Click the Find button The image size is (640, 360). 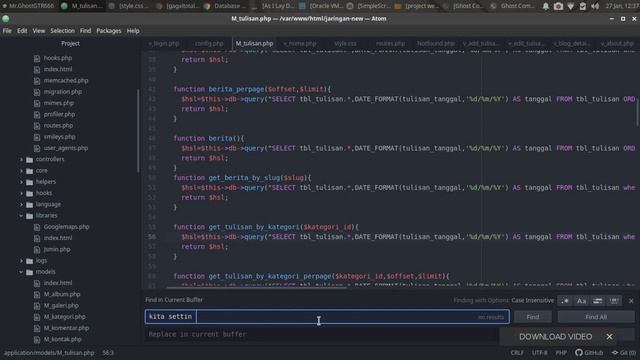[533, 317]
